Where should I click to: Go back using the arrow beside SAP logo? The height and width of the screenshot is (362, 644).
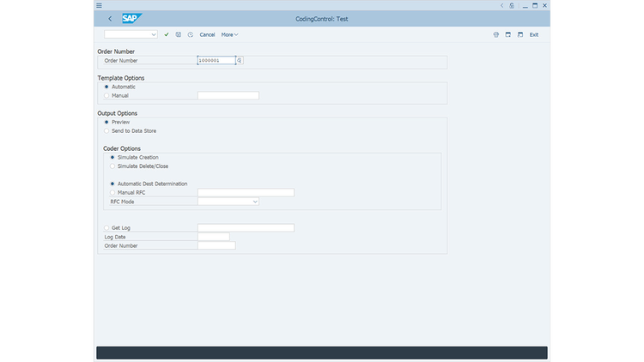(x=110, y=19)
